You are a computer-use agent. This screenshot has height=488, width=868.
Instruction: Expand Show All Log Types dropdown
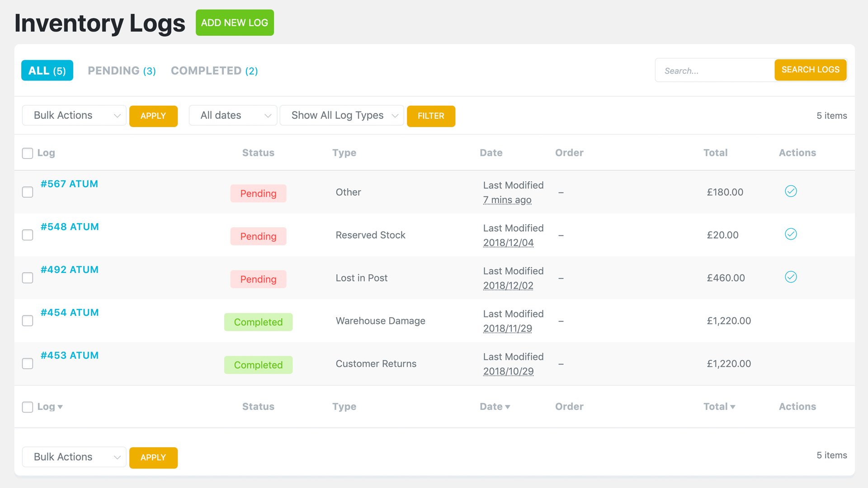(x=342, y=116)
